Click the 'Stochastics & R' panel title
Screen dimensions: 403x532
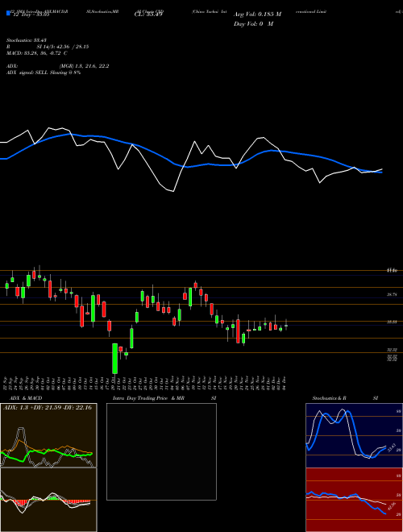coord(329,398)
